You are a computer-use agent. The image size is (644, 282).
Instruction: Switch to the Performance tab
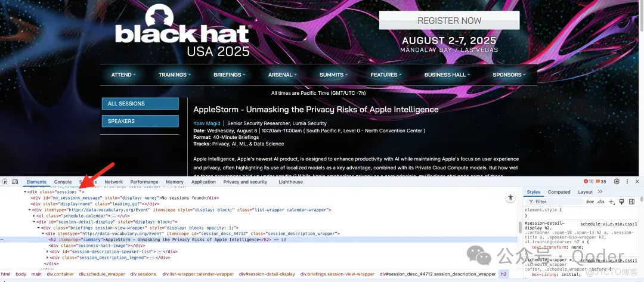coord(144,181)
